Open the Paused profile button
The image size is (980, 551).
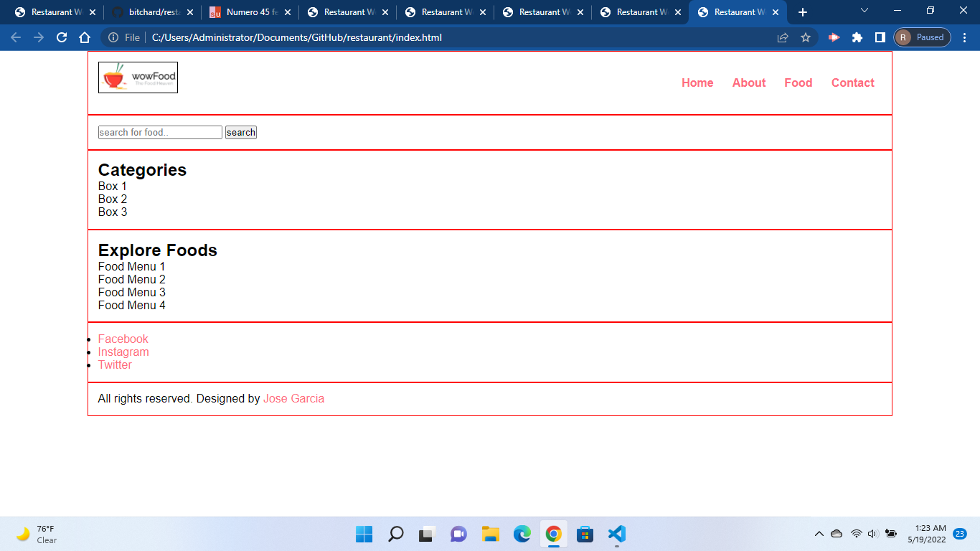tap(923, 37)
